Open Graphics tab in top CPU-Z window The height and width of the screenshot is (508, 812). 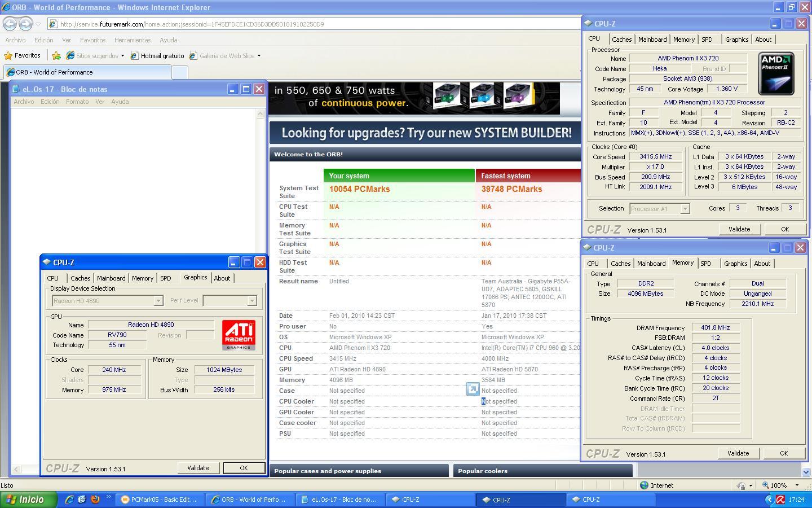736,40
